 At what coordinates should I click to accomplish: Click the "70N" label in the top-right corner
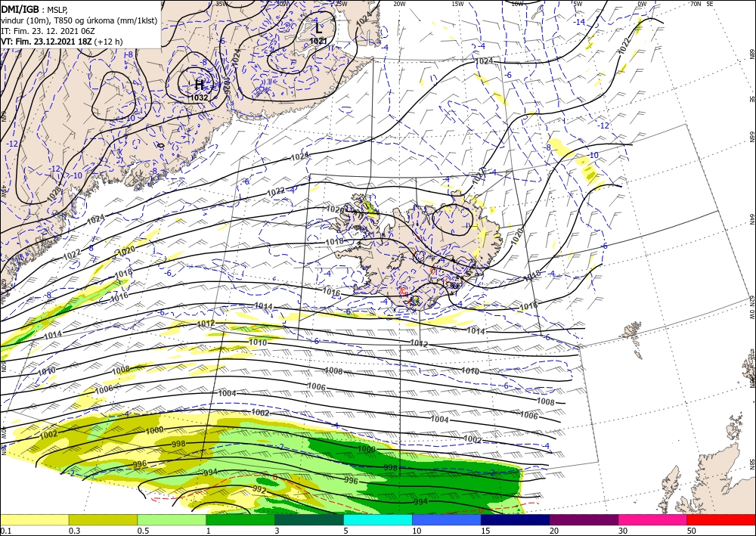pyautogui.click(x=696, y=4)
